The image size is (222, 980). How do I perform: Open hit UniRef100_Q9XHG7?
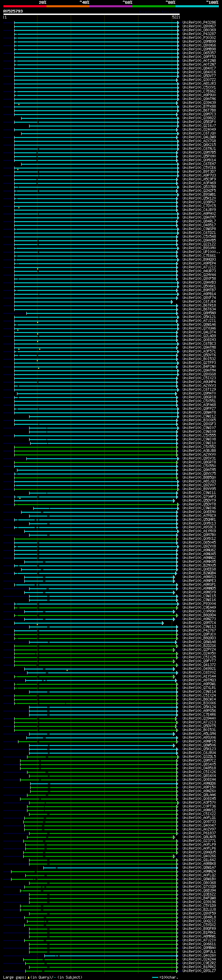pos(199,26)
